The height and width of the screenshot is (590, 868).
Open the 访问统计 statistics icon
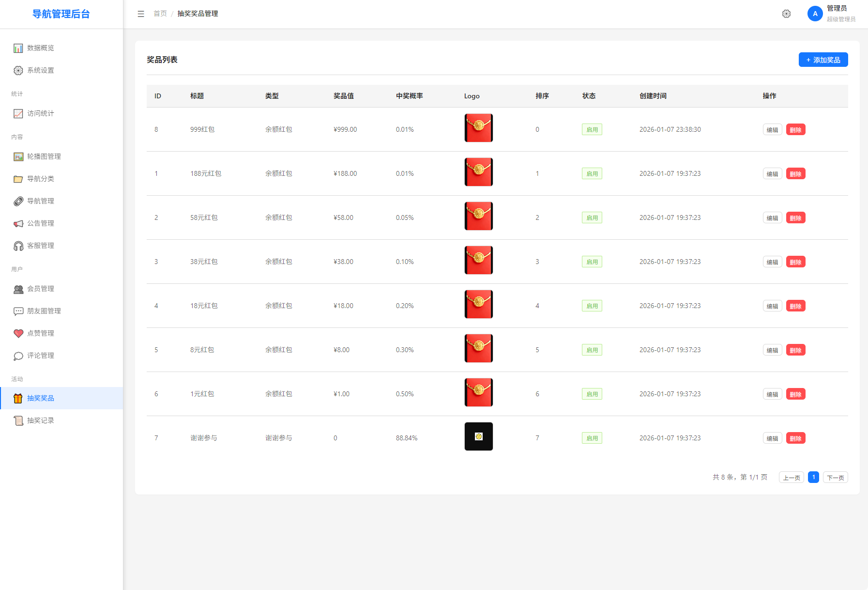(x=18, y=113)
